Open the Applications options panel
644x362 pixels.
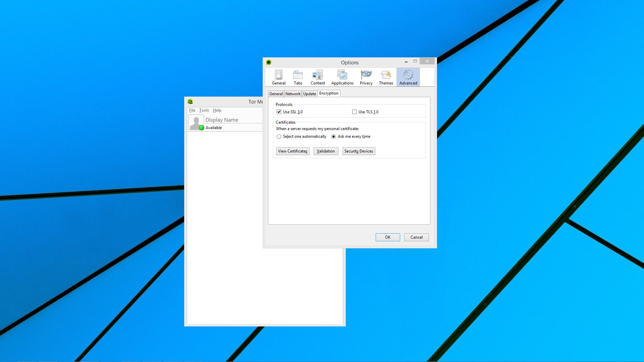pos(342,77)
